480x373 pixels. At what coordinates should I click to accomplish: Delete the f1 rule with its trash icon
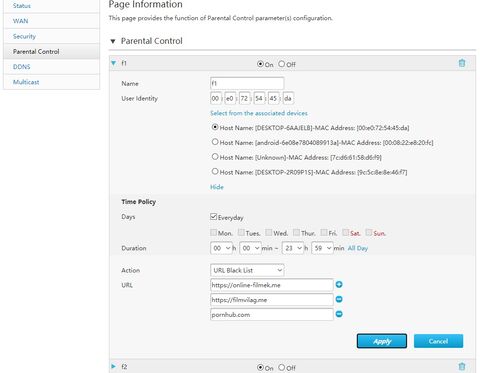click(462, 63)
